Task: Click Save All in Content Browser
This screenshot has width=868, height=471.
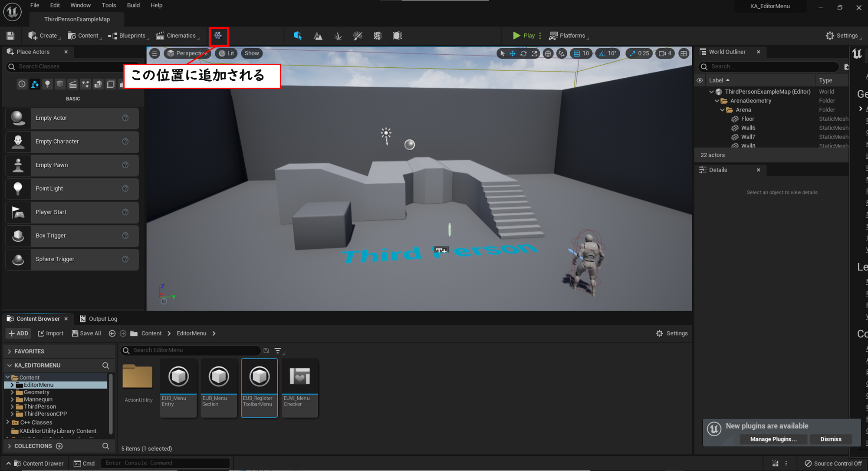Action: 86,333
